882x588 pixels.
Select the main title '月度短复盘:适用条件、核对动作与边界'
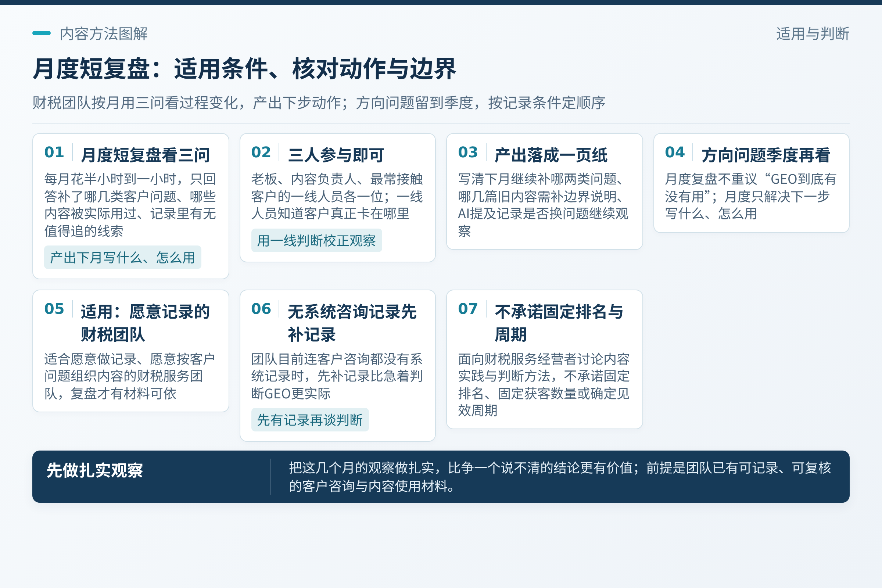pos(244,69)
